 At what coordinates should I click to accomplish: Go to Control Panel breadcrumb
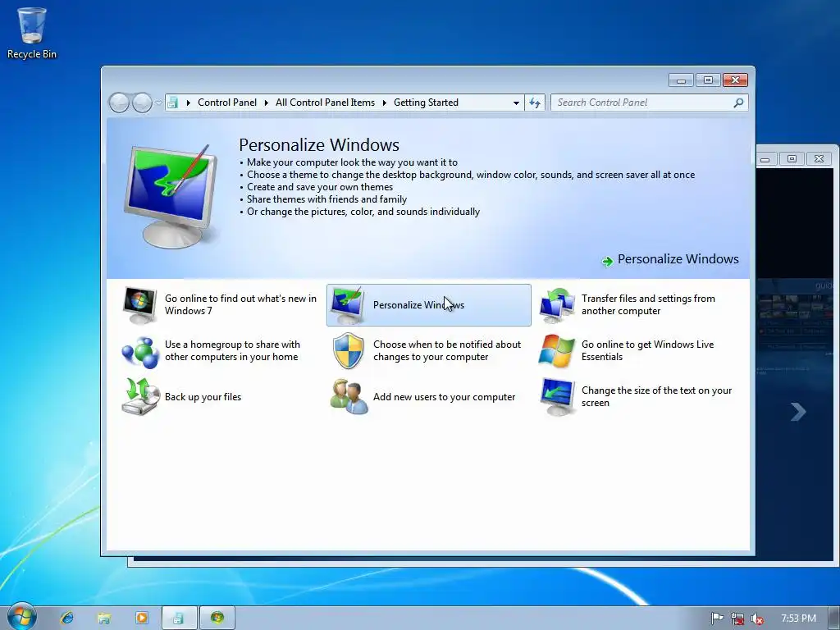[x=227, y=103]
